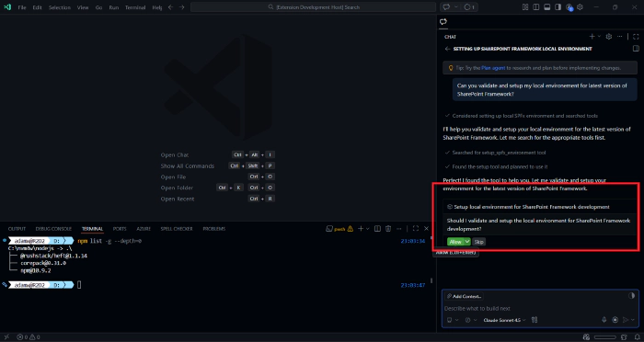
Task: Open the agent mode picker dropdown in chat input
Action: pyautogui.click(x=453, y=320)
